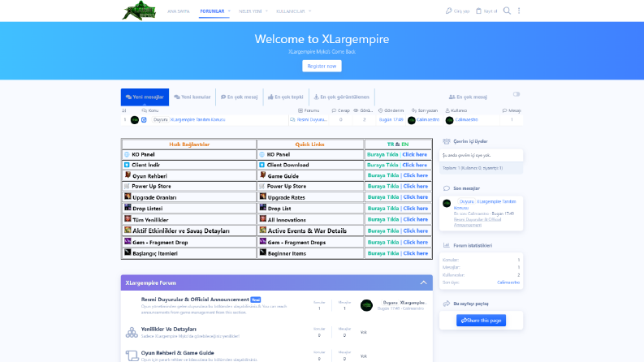Click Buraya Tıkla in KO Panel row
644x362 pixels.
click(383, 155)
